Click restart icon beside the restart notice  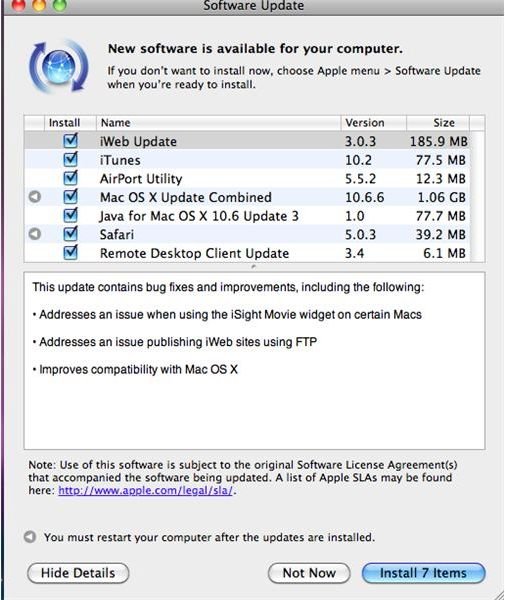pyautogui.click(x=30, y=537)
